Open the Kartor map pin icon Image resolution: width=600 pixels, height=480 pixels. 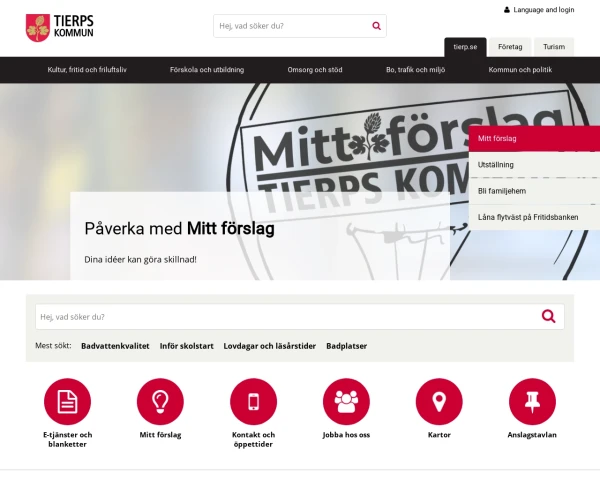tap(439, 402)
